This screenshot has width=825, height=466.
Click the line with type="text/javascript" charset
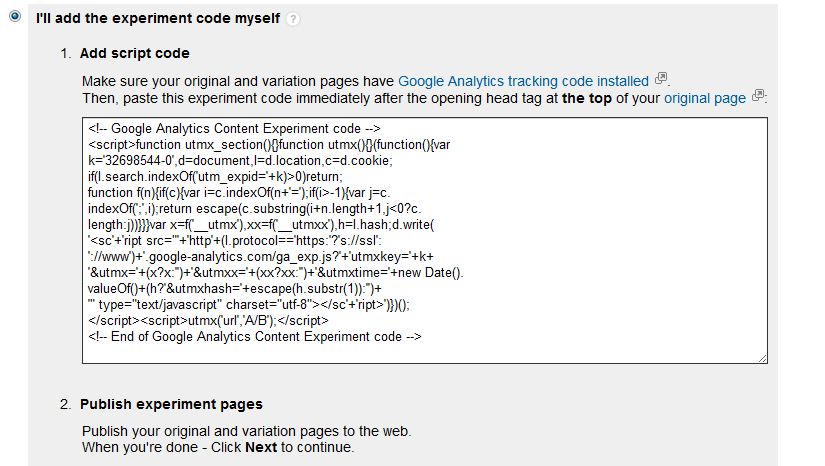tap(248, 305)
